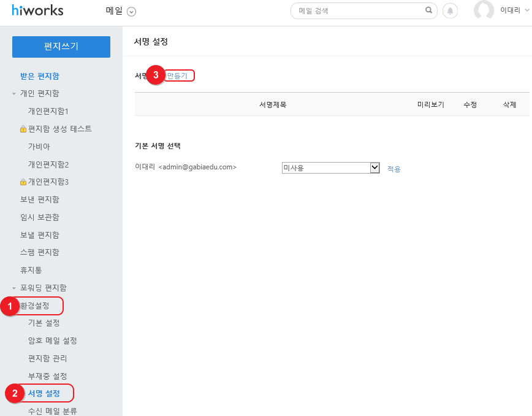Click 환경설정 settings section
The width and height of the screenshot is (532, 416).
pyautogui.click(x=34, y=306)
